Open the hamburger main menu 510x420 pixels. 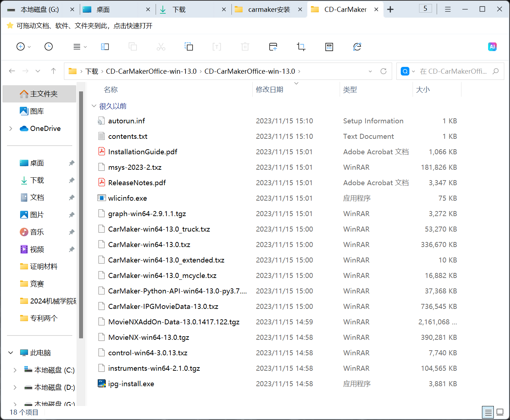click(448, 9)
